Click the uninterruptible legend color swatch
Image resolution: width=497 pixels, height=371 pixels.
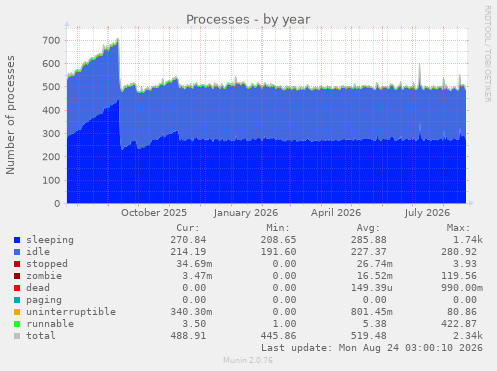tap(17, 312)
